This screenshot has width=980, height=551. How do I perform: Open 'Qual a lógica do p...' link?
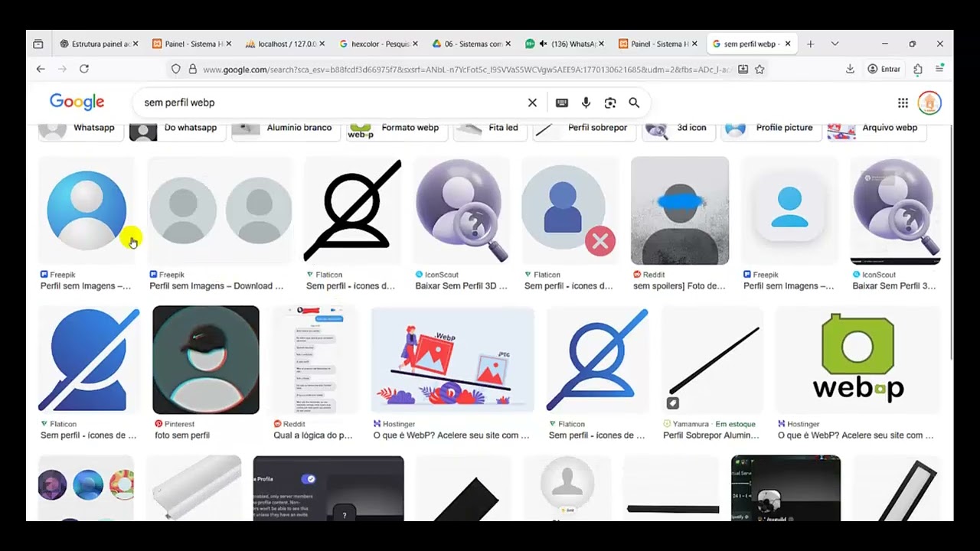click(313, 435)
